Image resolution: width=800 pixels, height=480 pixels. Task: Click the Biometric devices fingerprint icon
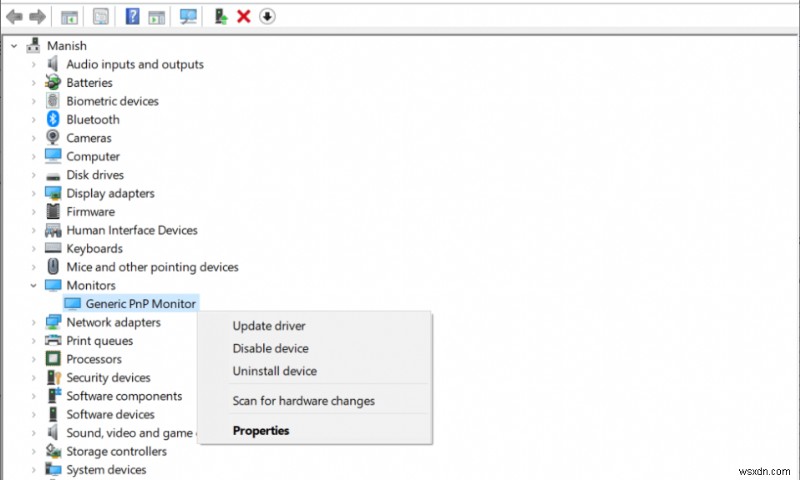tap(53, 100)
